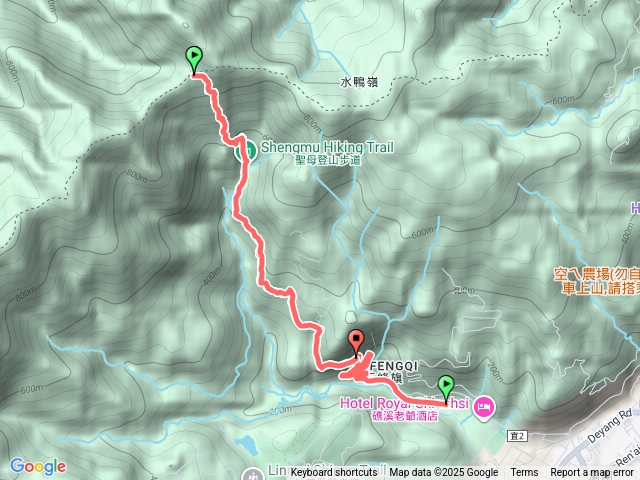Click the pink Hotel Royal Chiaohsi bed icon
Screen dimensions: 640x480
[x=484, y=407]
